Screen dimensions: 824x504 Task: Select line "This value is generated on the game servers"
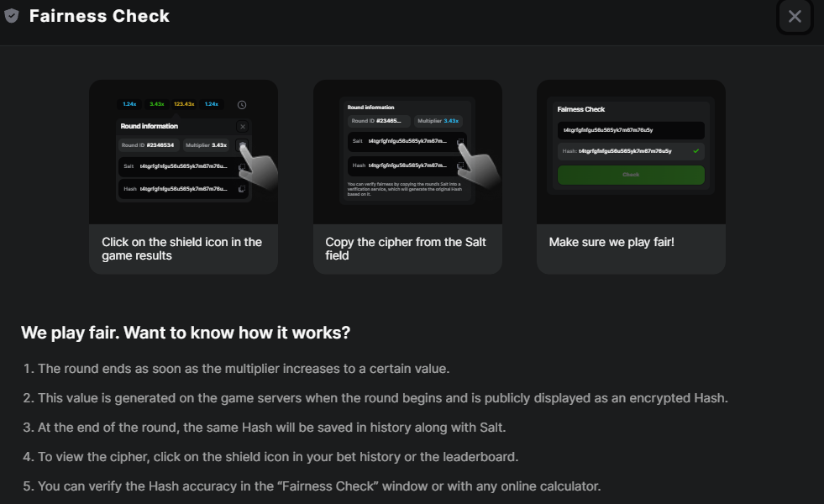click(x=375, y=398)
